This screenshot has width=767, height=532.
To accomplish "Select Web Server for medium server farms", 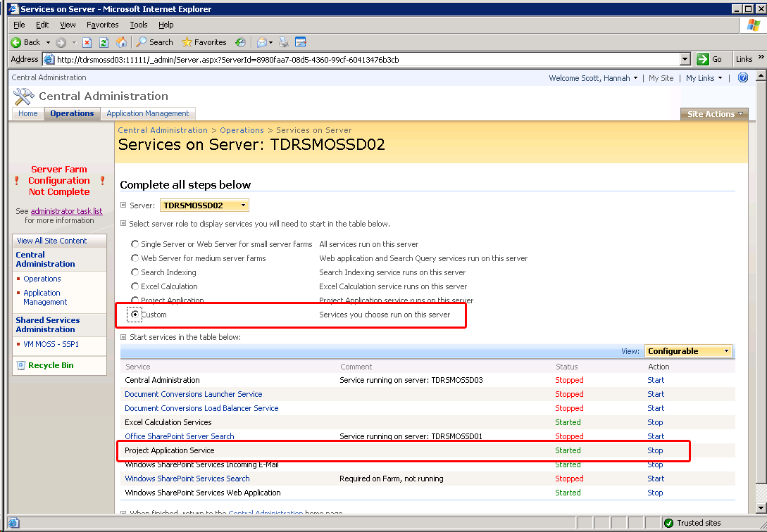I will pyautogui.click(x=135, y=258).
